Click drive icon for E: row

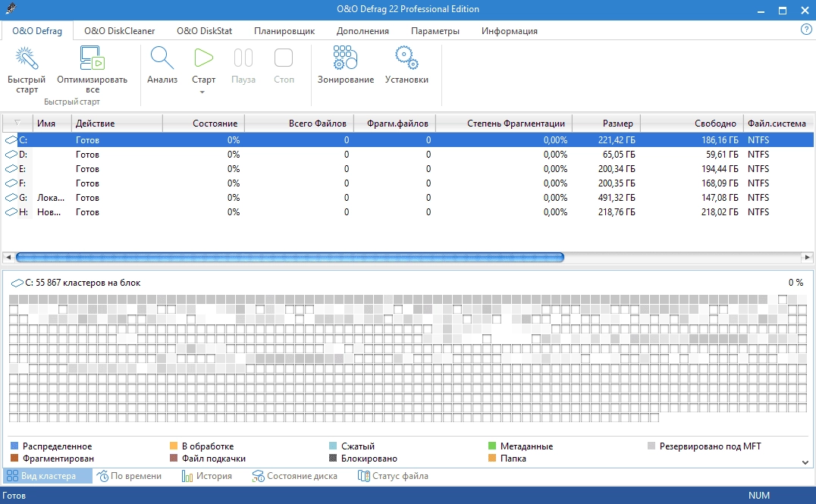tap(11, 169)
